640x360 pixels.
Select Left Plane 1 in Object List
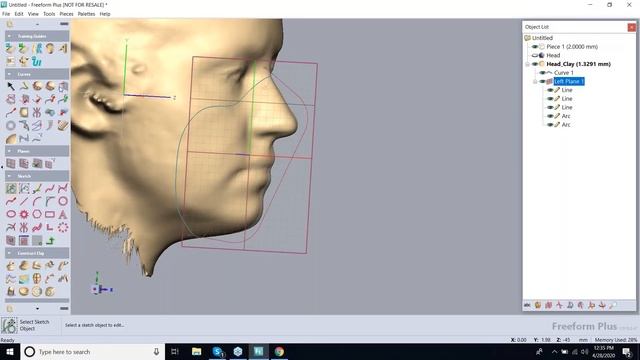(x=569, y=81)
